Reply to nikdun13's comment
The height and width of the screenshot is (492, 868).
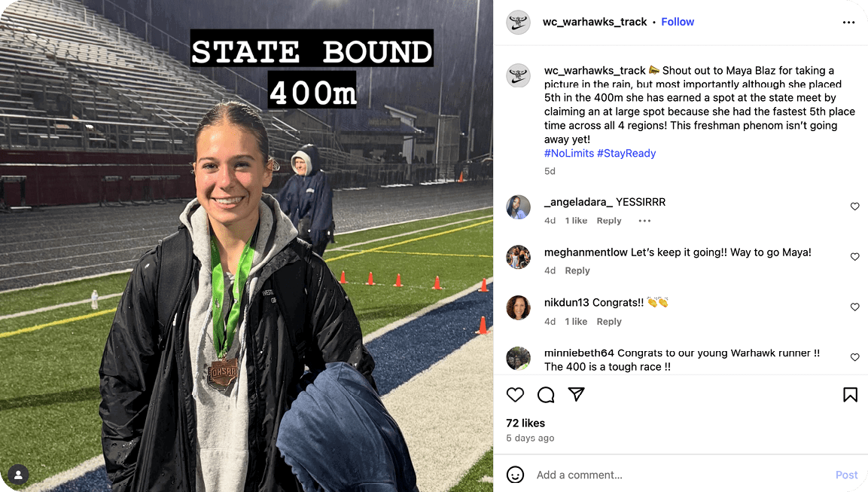point(609,322)
